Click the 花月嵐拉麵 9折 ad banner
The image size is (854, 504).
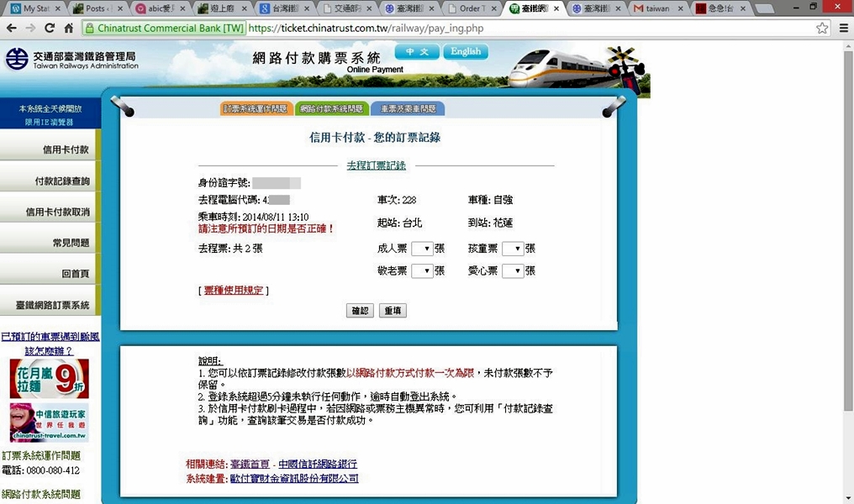pos(49,378)
